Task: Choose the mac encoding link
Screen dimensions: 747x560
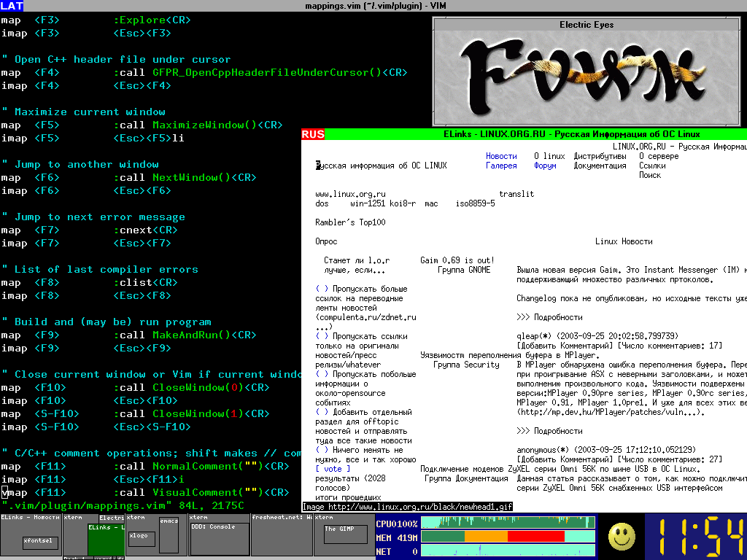Action: (431, 204)
